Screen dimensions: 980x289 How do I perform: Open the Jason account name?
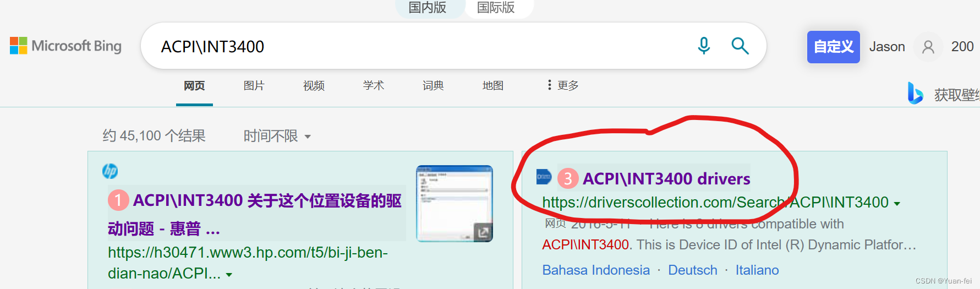tap(887, 47)
